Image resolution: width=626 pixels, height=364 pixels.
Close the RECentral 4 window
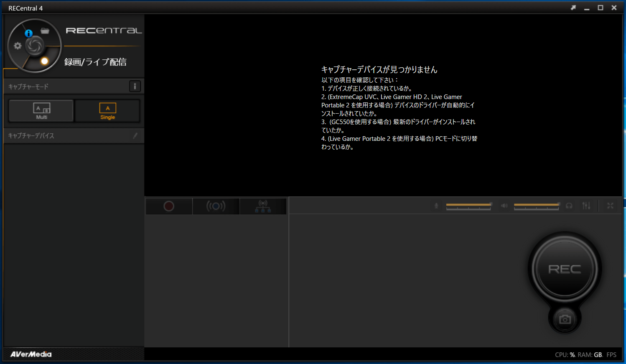coord(614,8)
